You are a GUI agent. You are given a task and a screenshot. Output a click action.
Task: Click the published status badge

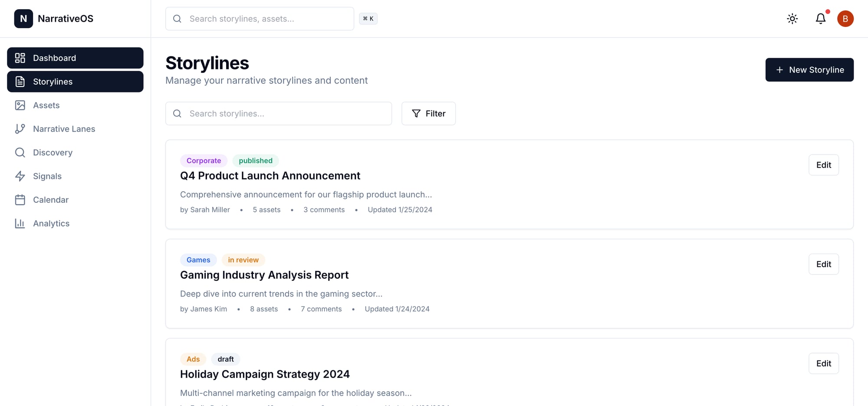[256, 161]
